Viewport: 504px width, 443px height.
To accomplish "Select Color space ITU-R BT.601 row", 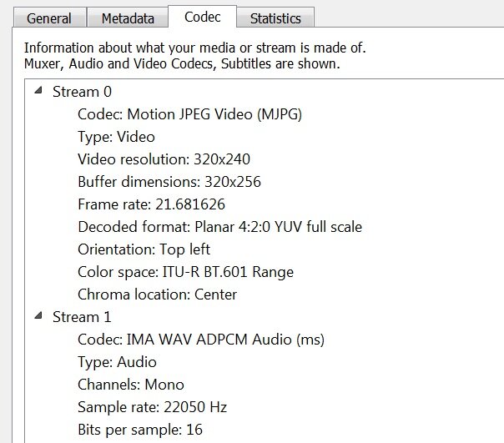I will tap(185, 272).
